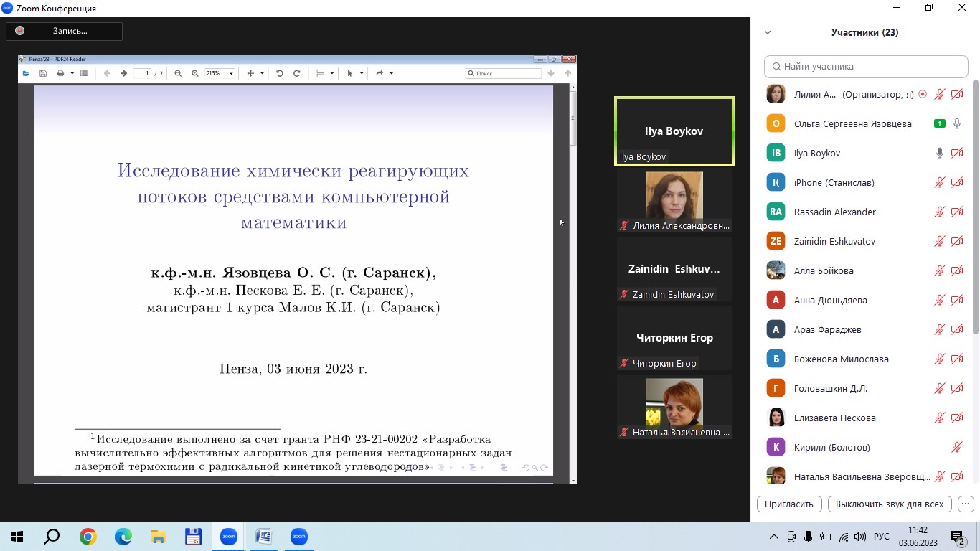980x551 pixels.
Task: Click the Chrome icon in taskbar
Action: 88,537
